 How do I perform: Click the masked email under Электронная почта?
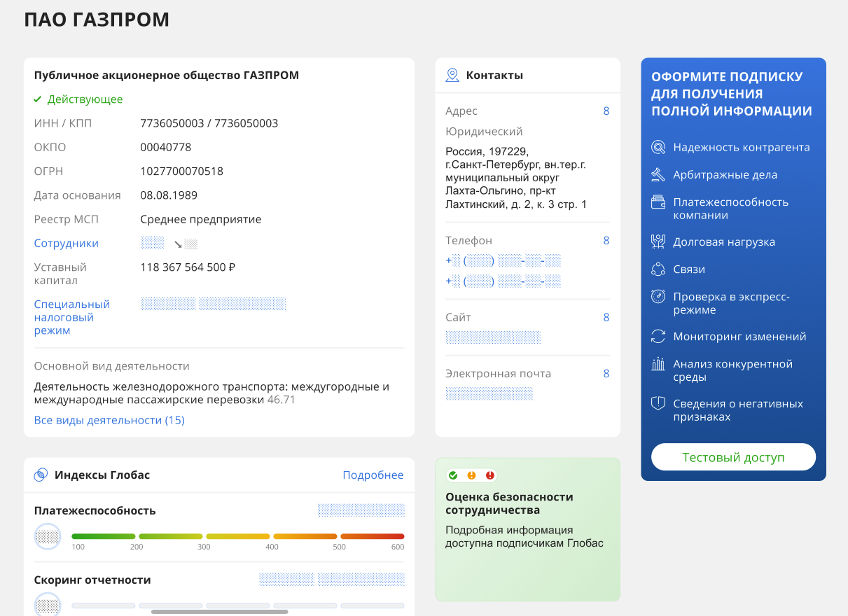[x=489, y=393]
